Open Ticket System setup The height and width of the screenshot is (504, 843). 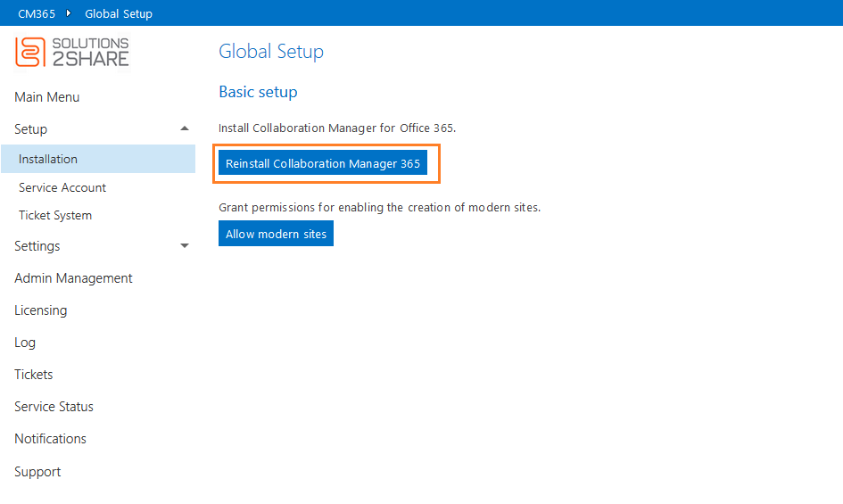(x=55, y=215)
